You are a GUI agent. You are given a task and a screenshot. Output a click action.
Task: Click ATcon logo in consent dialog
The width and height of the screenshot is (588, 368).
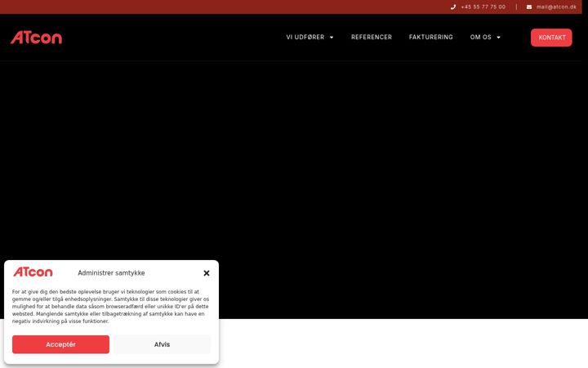[33, 272]
